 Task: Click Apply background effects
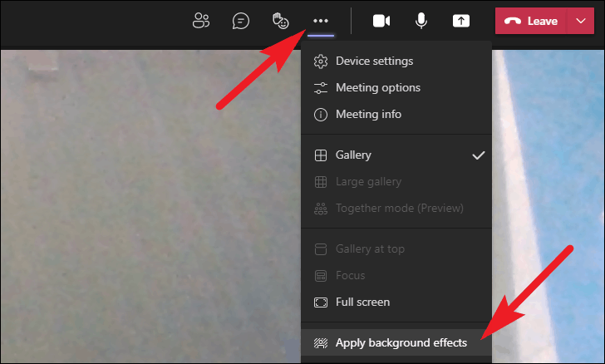(x=396, y=342)
